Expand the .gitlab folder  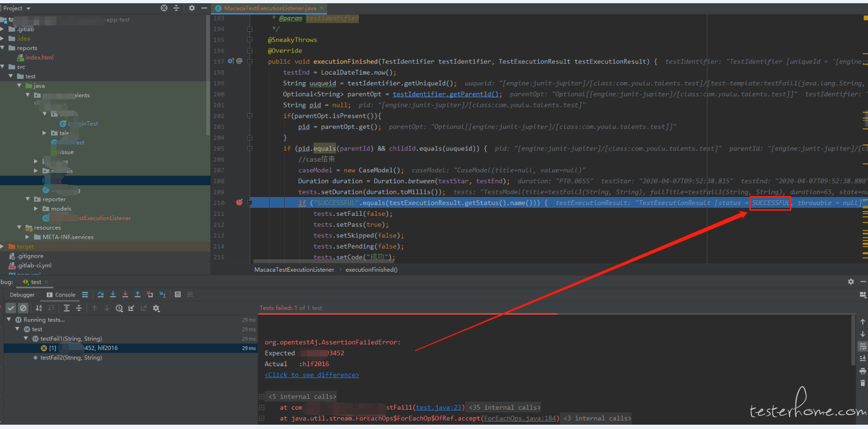click(x=2, y=29)
